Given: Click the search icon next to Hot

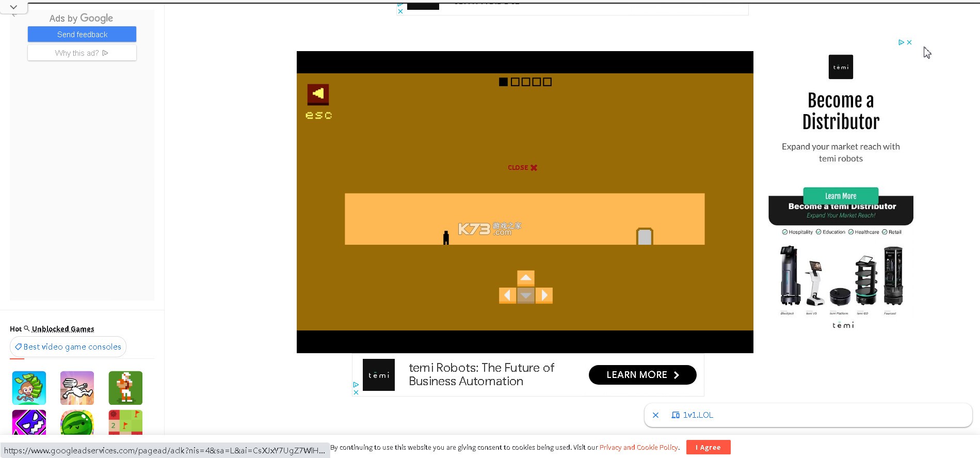Looking at the screenshot, I should click(27, 328).
